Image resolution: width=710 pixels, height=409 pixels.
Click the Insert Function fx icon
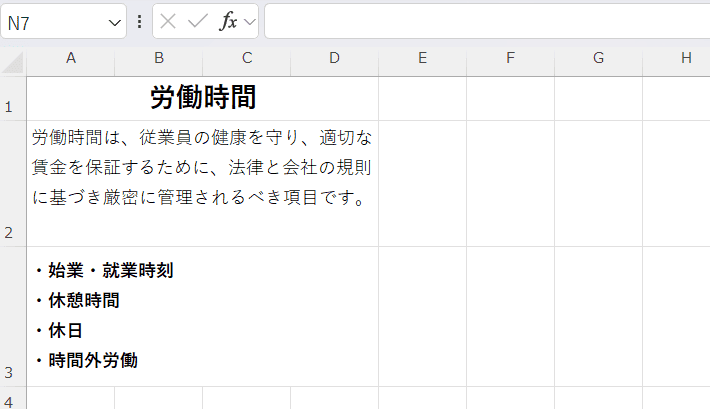(x=228, y=22)
